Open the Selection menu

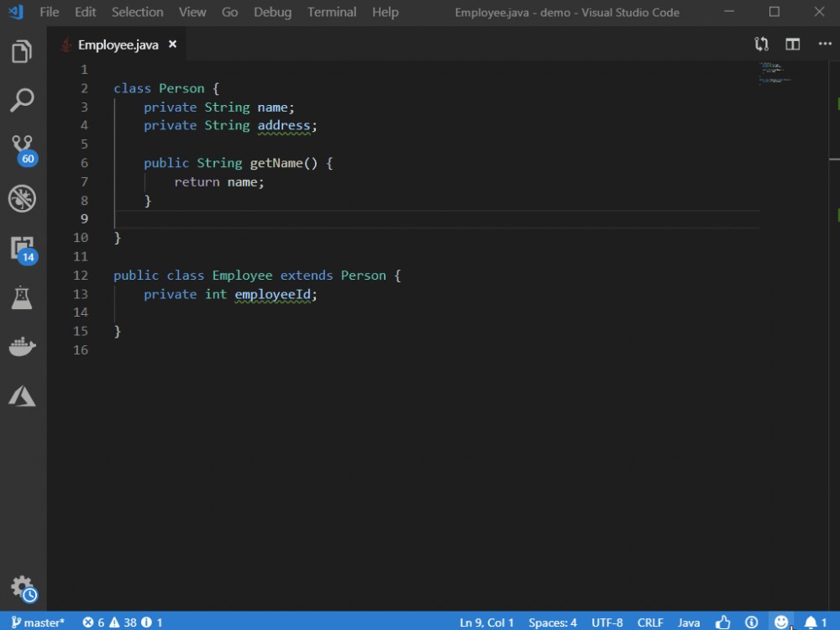pos(137,13)
